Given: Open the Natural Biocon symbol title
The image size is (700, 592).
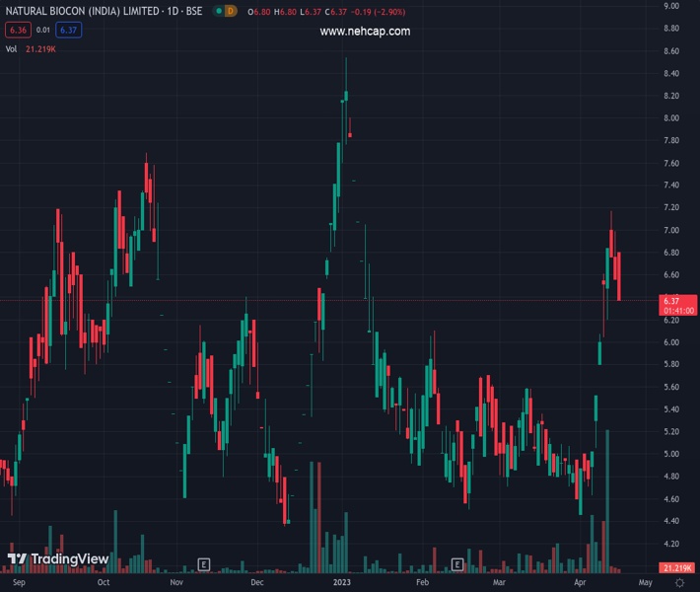Looking at the screenshot, I should tap(104, 11).
